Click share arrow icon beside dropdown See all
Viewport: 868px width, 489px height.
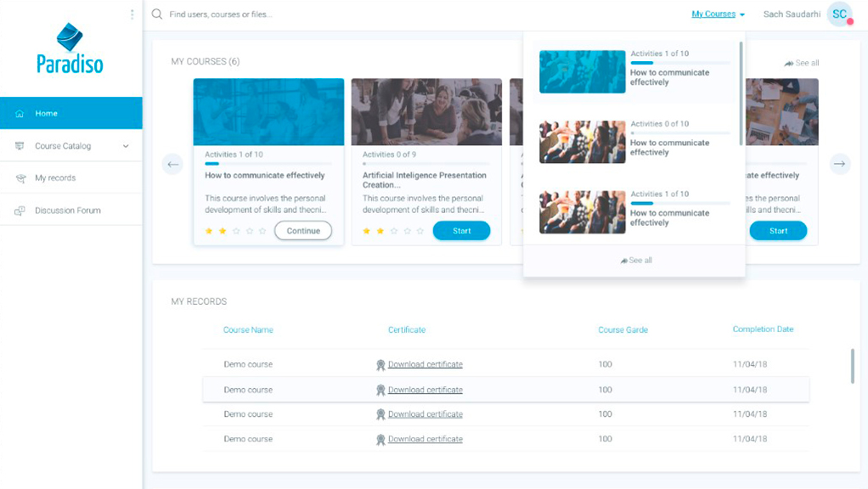pyautogui.click(x=624, y=261)
